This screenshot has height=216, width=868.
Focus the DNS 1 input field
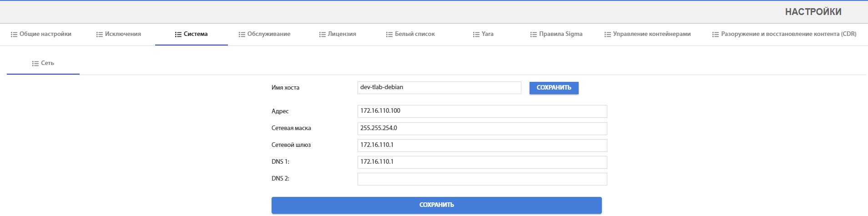click(482, 162)
